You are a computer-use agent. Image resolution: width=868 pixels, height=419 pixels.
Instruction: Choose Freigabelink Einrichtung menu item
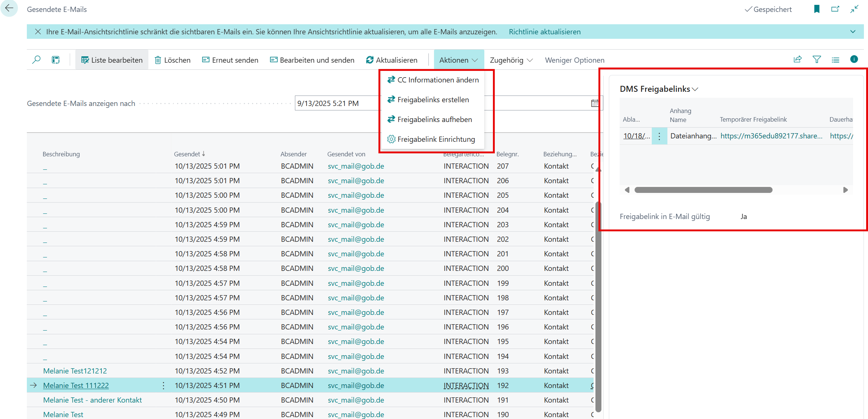coord(436,139)
